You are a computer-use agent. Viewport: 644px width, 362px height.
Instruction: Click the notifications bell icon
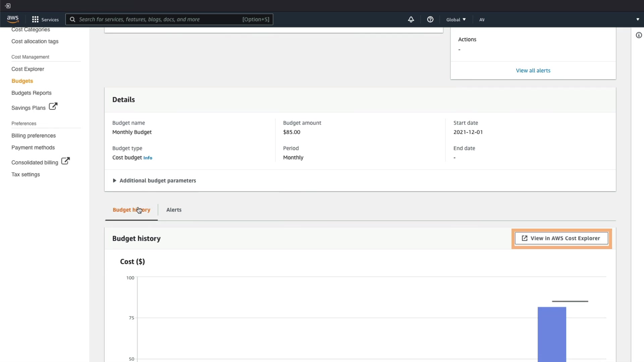point(411,19)
